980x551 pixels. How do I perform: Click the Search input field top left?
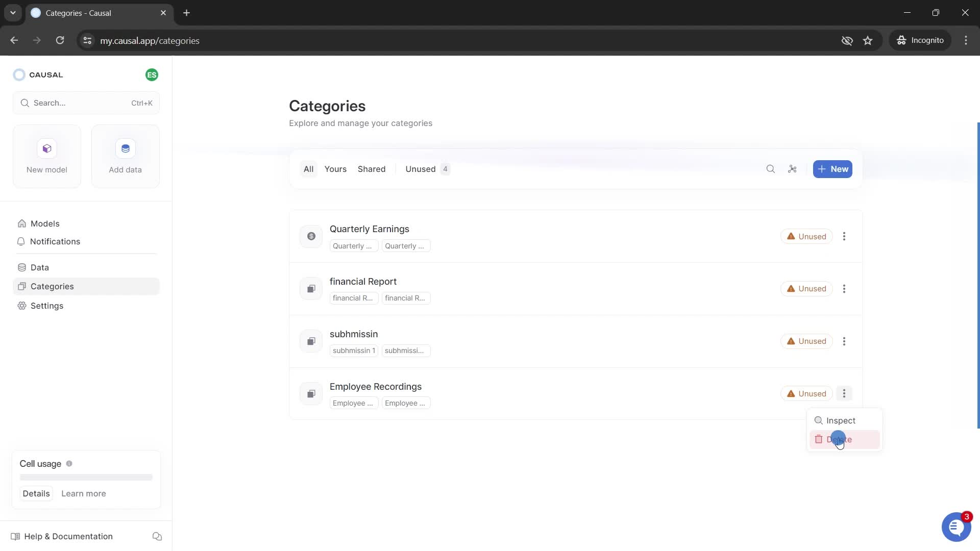click(x=86, y=102)
